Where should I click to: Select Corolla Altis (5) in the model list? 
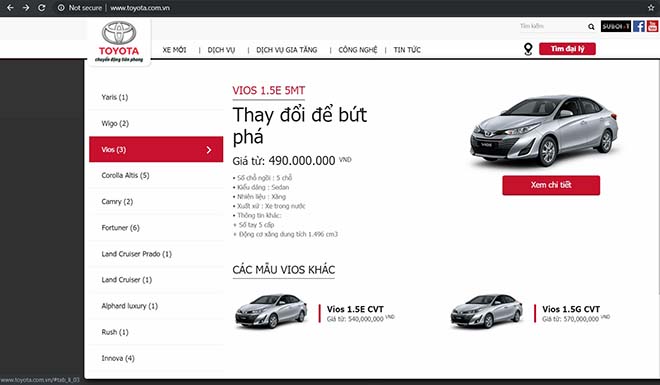156,175
